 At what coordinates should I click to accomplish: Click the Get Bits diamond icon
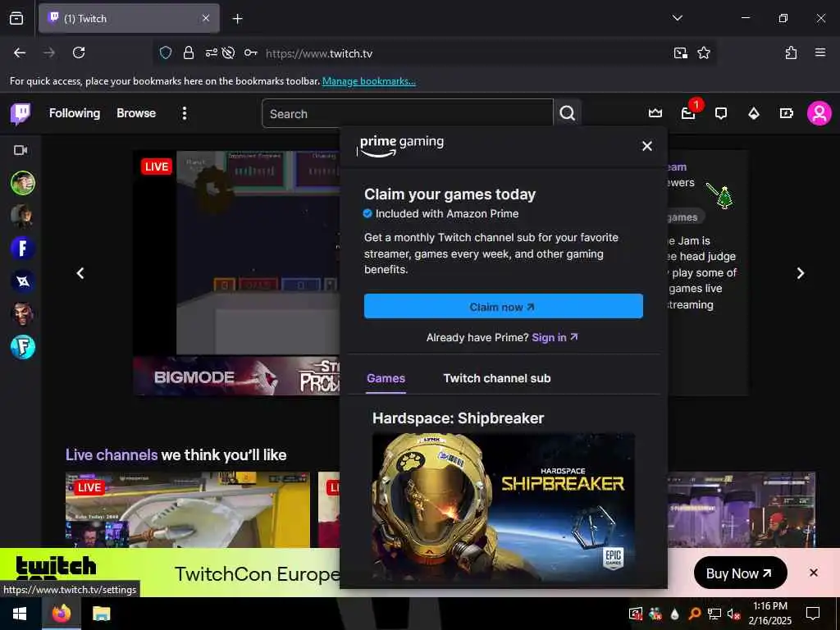(754, 113)
